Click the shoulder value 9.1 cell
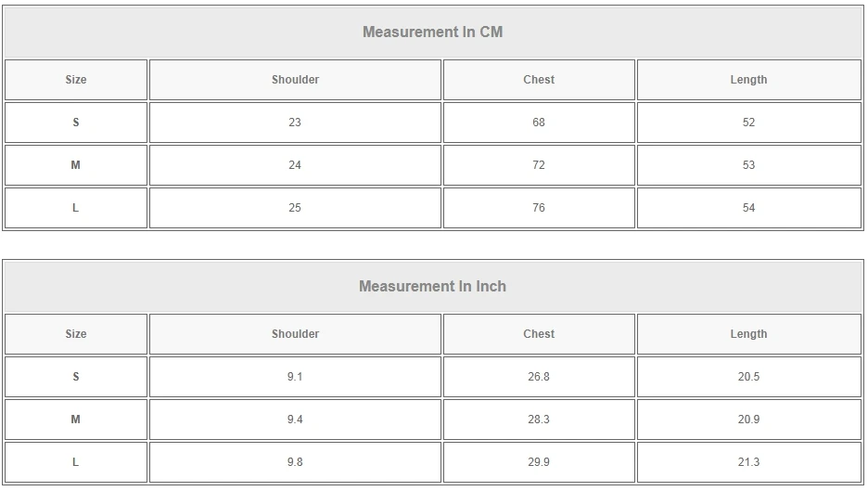This screenshot has height=491, width=868. pyautogui.click(x=295, y=377)
